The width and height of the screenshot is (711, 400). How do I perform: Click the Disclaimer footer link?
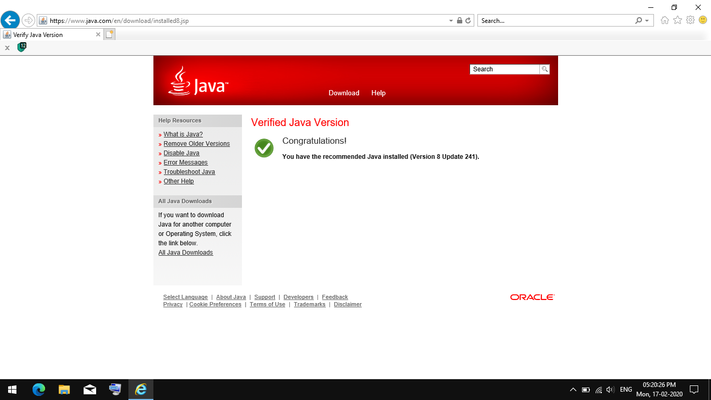tap(348, 304)
